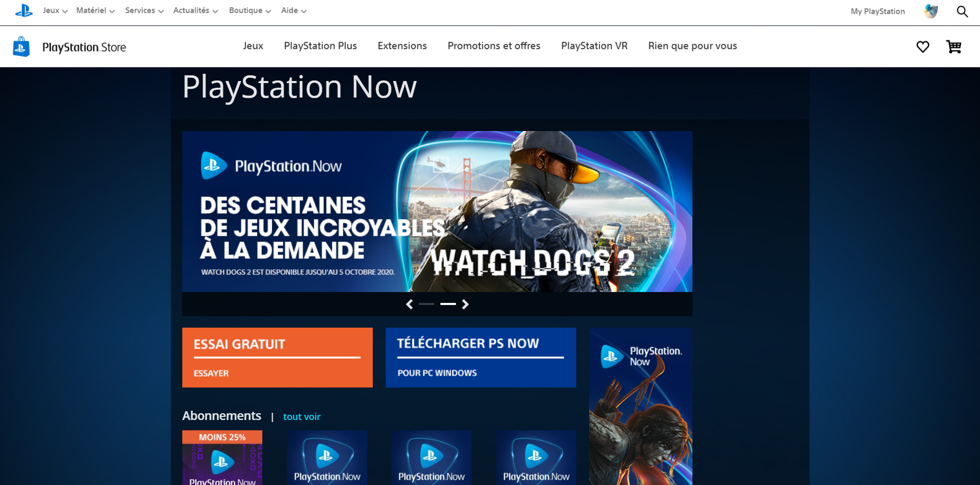This screenshot has width=980, height=485.
Task: Open the PlayStation Plus store tab
Action: 320,46
